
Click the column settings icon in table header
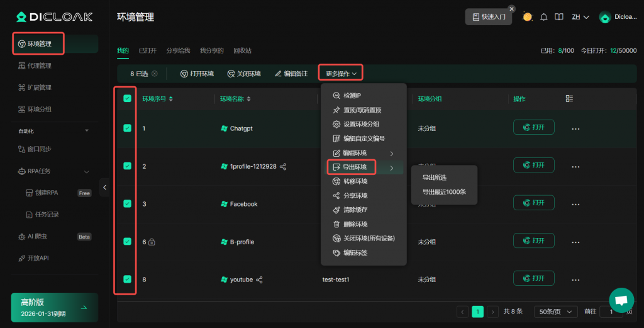point(569,99)
